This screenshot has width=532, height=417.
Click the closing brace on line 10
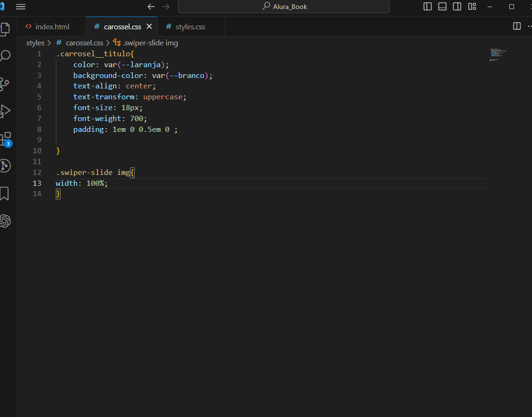pyautogui.click(x=58, y=151)
